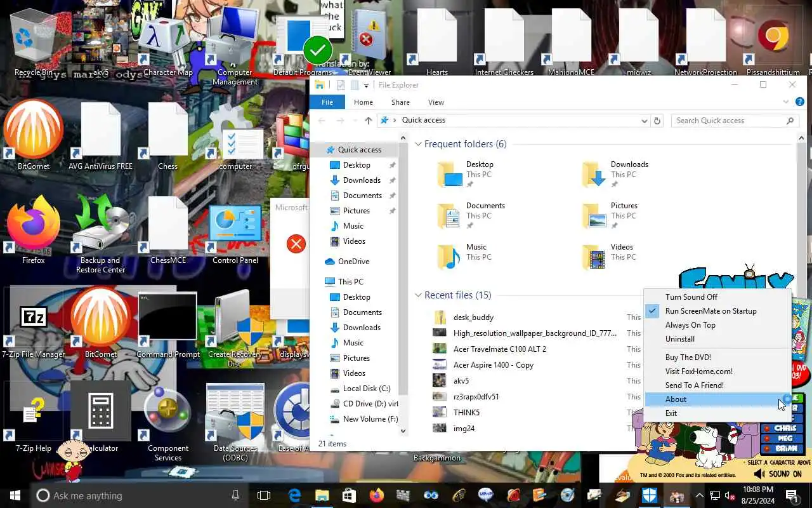This screenshot has width=812, height=508.
Task: Click the Task View taskbar button
Action: pyautogui.click(x=264, y=495)
